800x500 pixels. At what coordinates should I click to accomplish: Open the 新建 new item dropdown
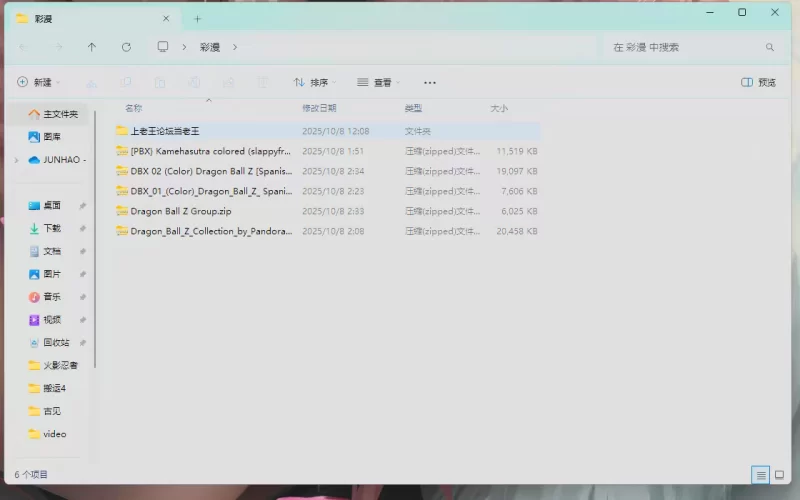pos(39,82)
